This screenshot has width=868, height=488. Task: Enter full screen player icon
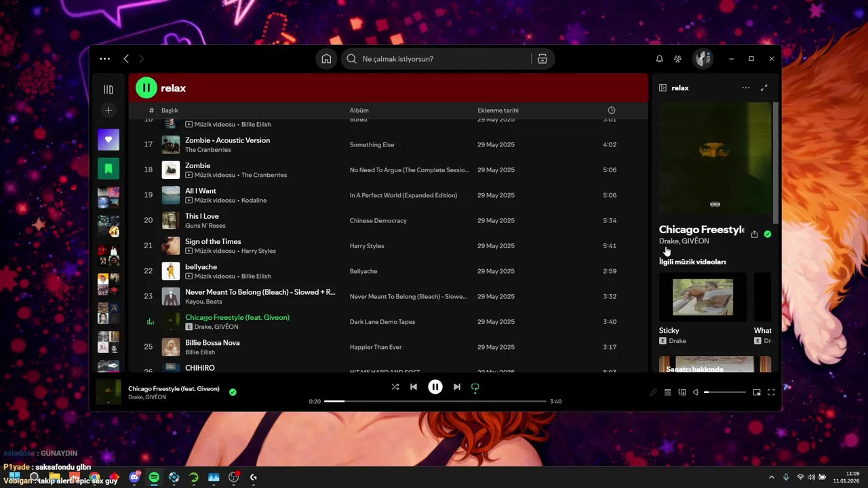point(771,392)
